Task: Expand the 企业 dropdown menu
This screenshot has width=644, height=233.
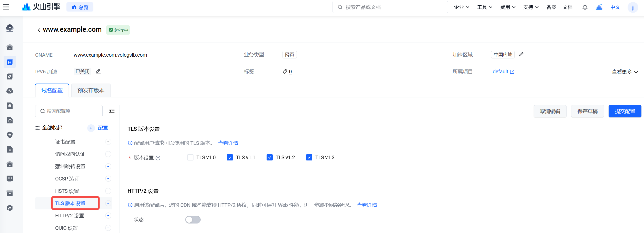Action: (461, 7)
